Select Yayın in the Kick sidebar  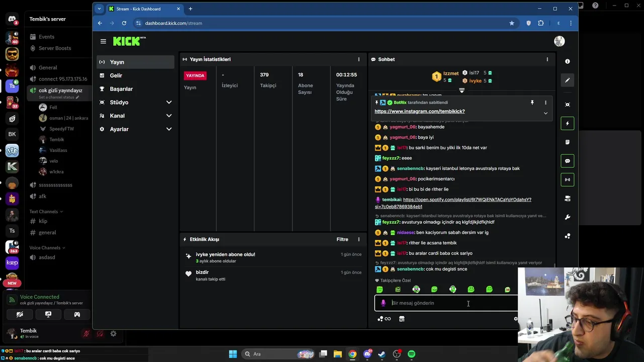click(x=135, y=62)
